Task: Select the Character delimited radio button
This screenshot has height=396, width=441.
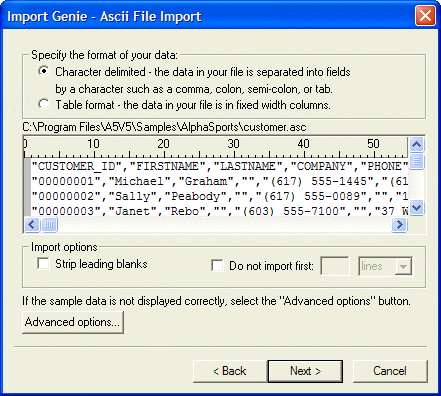Action: click(44, 71)
